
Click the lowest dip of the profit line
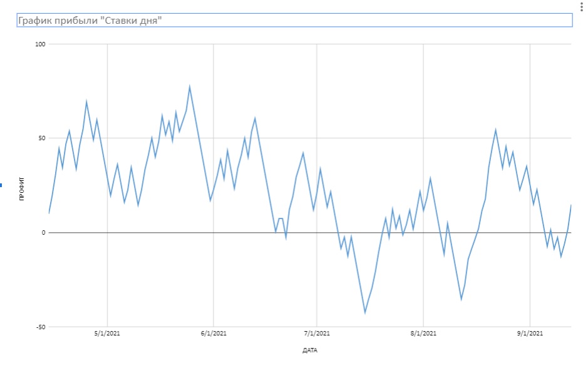(365, 312)
